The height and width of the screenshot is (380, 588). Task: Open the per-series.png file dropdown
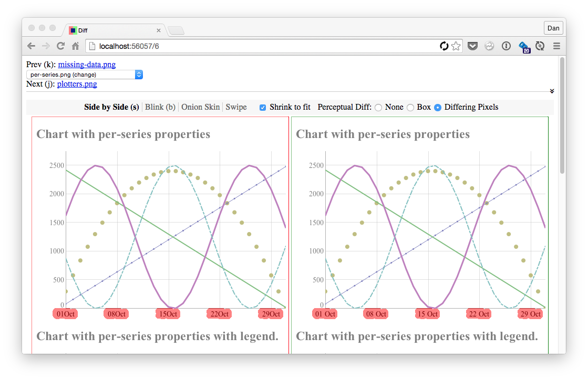coord(85,75)
